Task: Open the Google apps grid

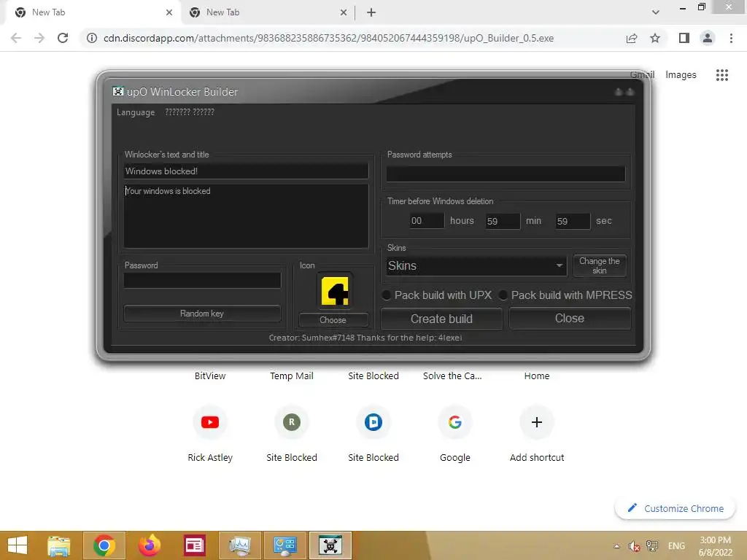Action: tap(722, 75)
